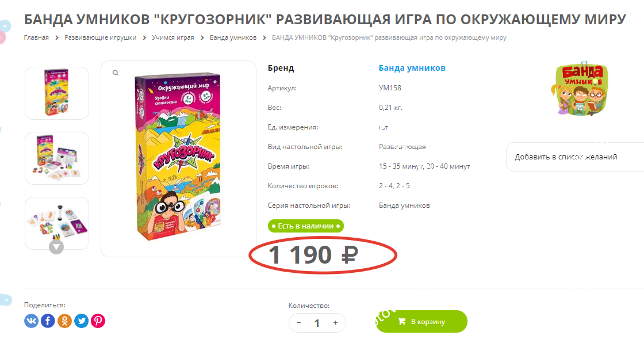Increase quantity with the plus button
Viewport: 644px width, 339px height.
click(336, 323)
